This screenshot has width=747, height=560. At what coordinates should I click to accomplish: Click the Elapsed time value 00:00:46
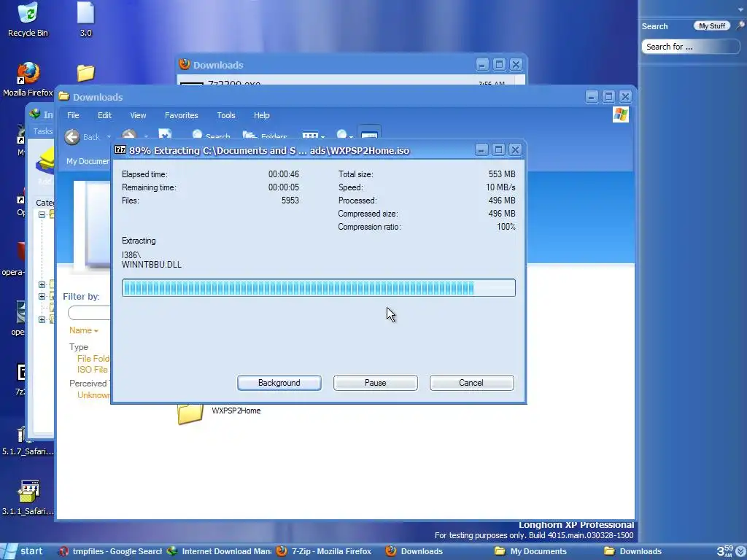coord(284,174)
